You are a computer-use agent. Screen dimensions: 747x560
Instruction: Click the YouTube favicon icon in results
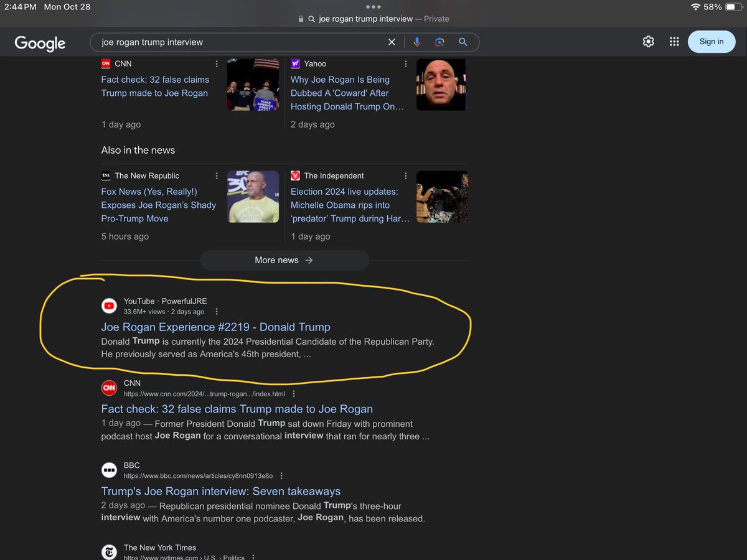point(110,306)
